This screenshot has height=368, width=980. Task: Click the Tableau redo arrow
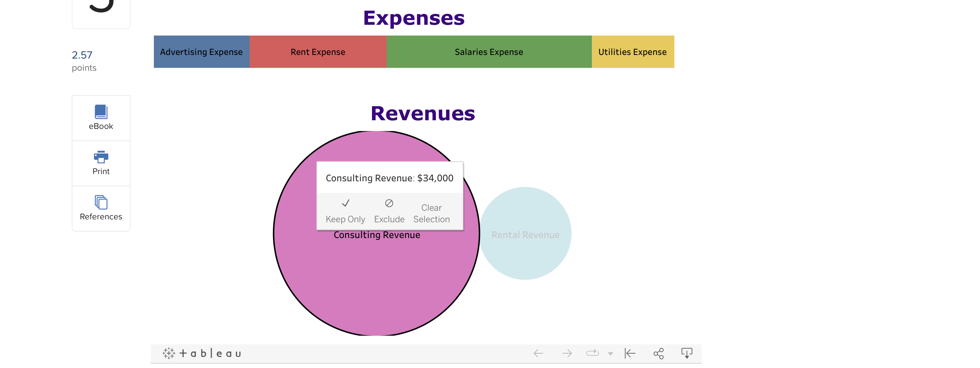(567, 353)
